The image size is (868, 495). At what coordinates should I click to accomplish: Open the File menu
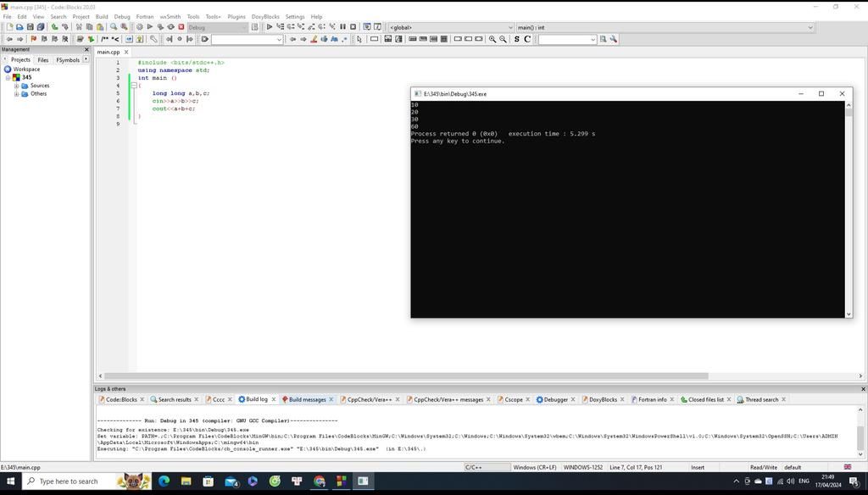click(7, 17)
